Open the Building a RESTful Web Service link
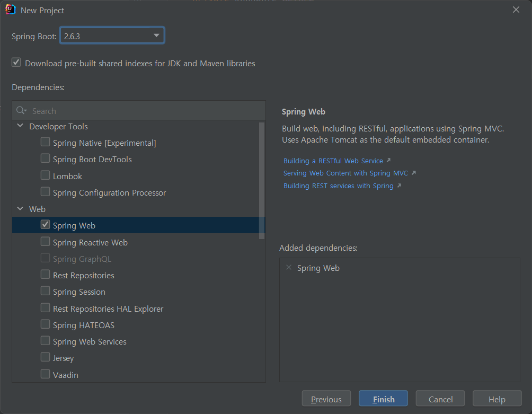The image size is (532, 414). click(x=333, y=161)
